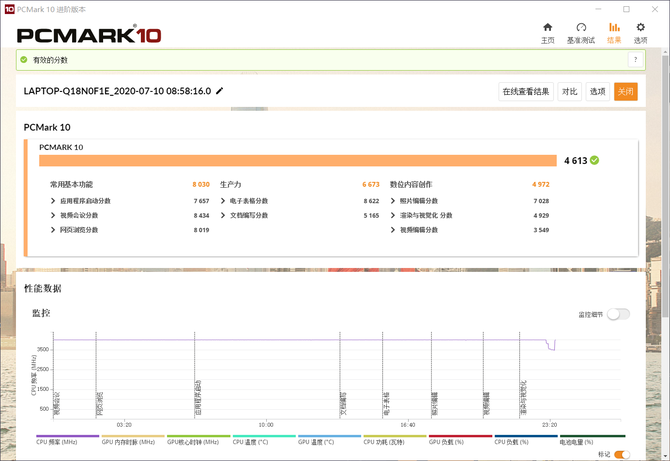This screenshot has width=670, height=461.
Task: Click the 结果 results chart icon
Action: coord(614,28)
